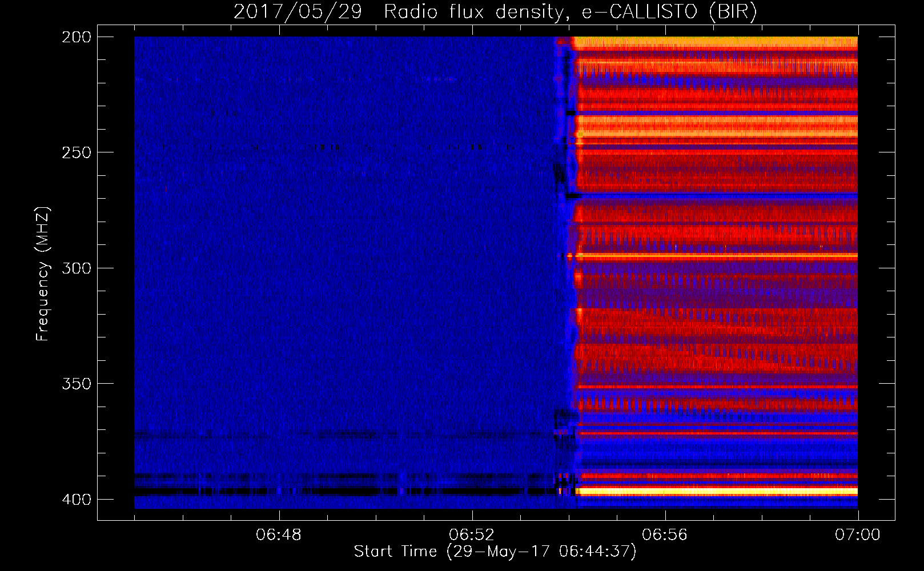Click the 06:56 time tick label

(x=665, y=535)
